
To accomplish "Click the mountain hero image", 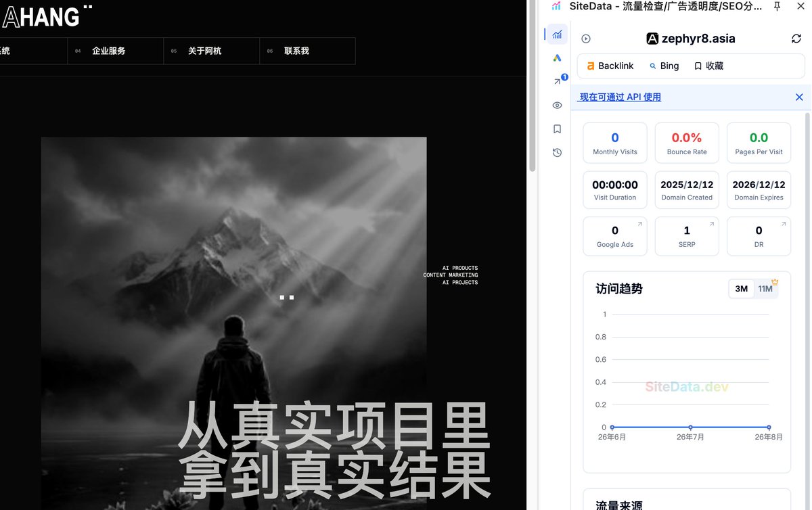I will [x=234, y=323].
